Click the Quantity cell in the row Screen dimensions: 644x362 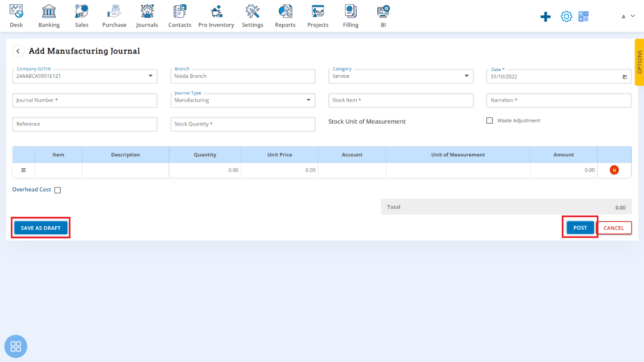pos(205,170)
